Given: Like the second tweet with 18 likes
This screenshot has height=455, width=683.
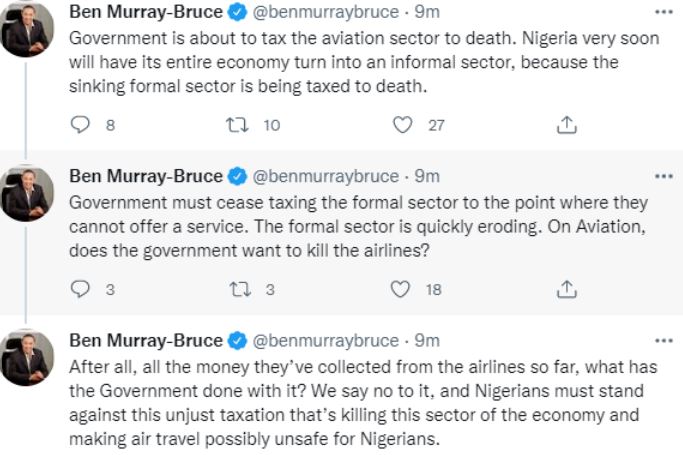Looking at the screenshot, I should [401, 289].
